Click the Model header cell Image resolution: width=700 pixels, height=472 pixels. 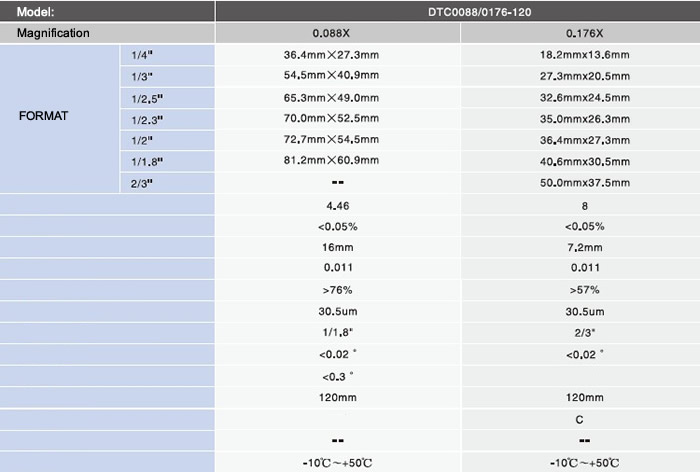click(107, 11)
